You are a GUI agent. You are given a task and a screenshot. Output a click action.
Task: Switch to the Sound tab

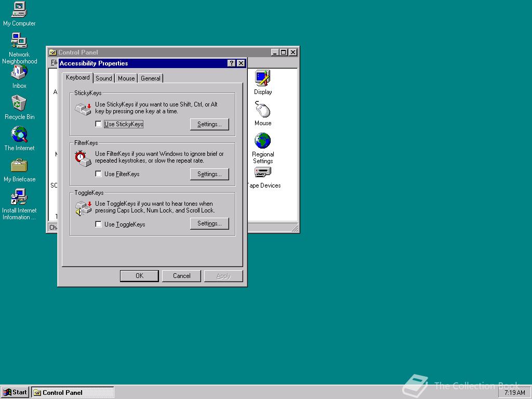pyautogui.click(x=104, y=78)
